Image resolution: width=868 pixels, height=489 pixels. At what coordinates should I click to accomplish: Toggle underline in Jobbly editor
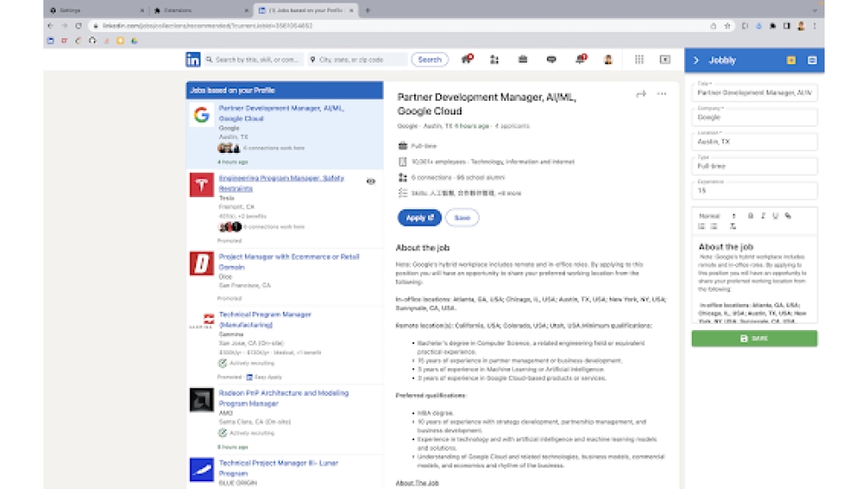click(x=775, y=216)
